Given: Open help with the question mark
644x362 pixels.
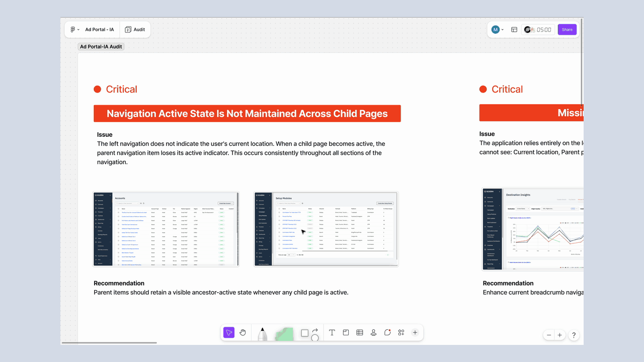Looking at the screenshot, I should point(574,335).
